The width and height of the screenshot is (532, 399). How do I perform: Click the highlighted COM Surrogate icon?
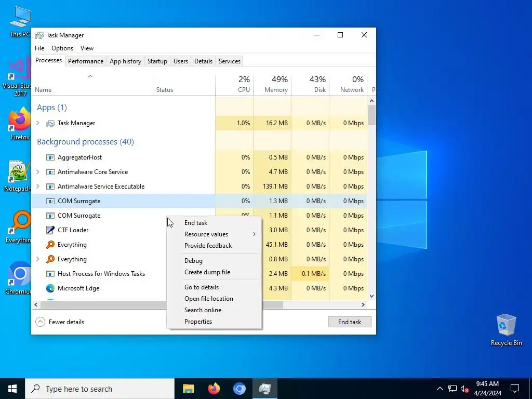click(50, 201)
